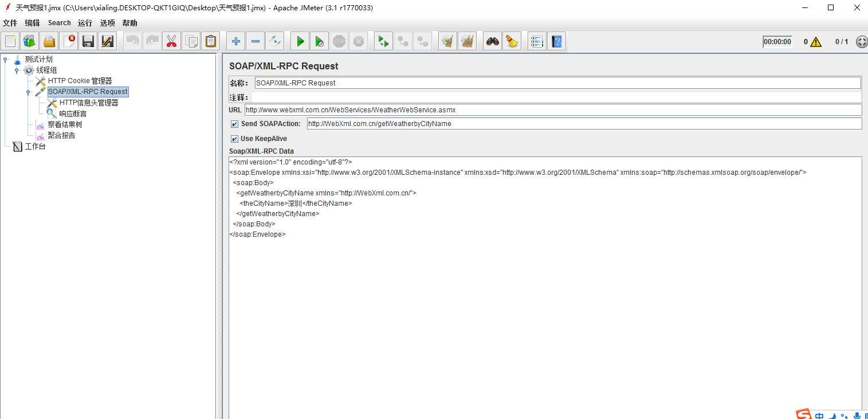Click the 0 / 1 thread count indicator

tap(842, 42)
